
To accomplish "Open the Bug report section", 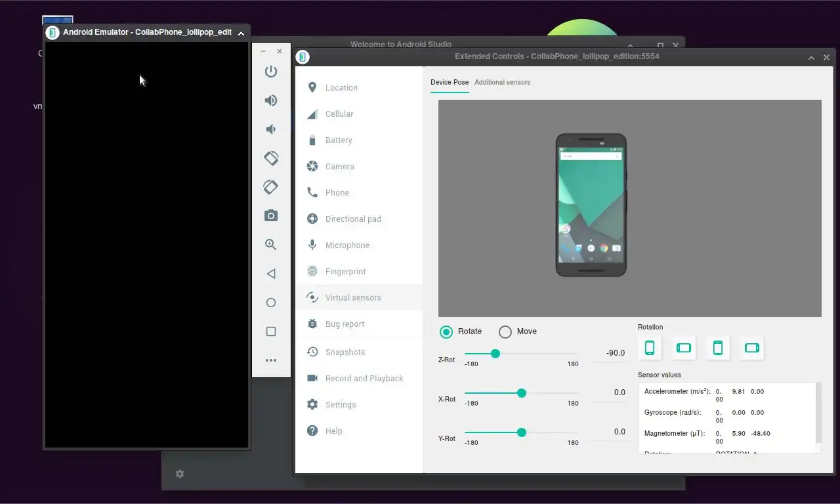I will coord(359,324).
